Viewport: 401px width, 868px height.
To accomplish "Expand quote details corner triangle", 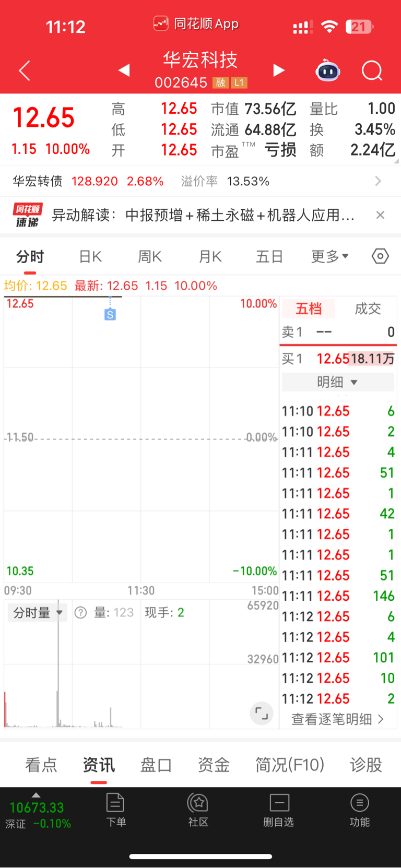I will 397,161.
